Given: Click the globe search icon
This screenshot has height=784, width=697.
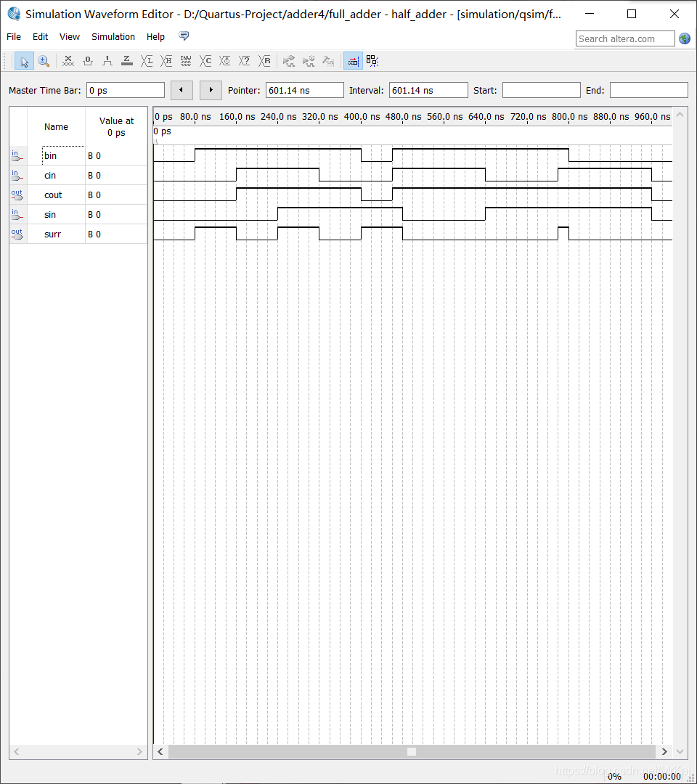Looking at the screenshot, I should coord(685,38).
